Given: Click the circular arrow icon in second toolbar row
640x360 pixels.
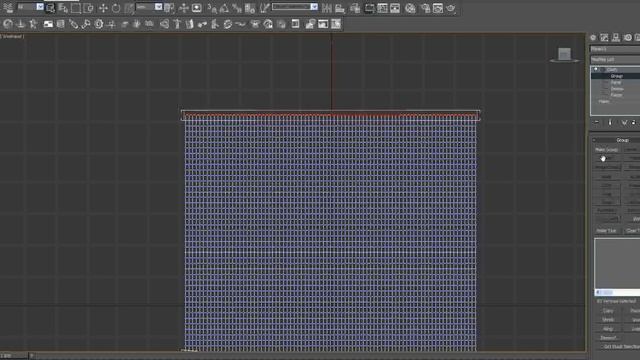Looking at the screenshot, I should pos(8,24).
